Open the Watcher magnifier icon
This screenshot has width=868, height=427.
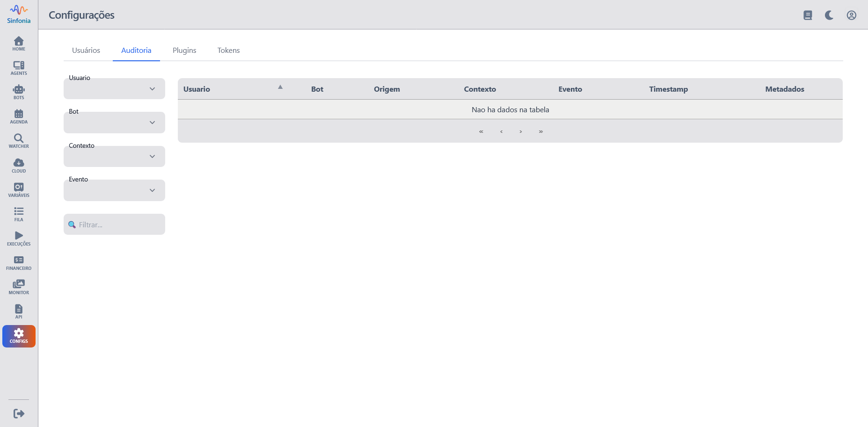[x=19, y=141]
